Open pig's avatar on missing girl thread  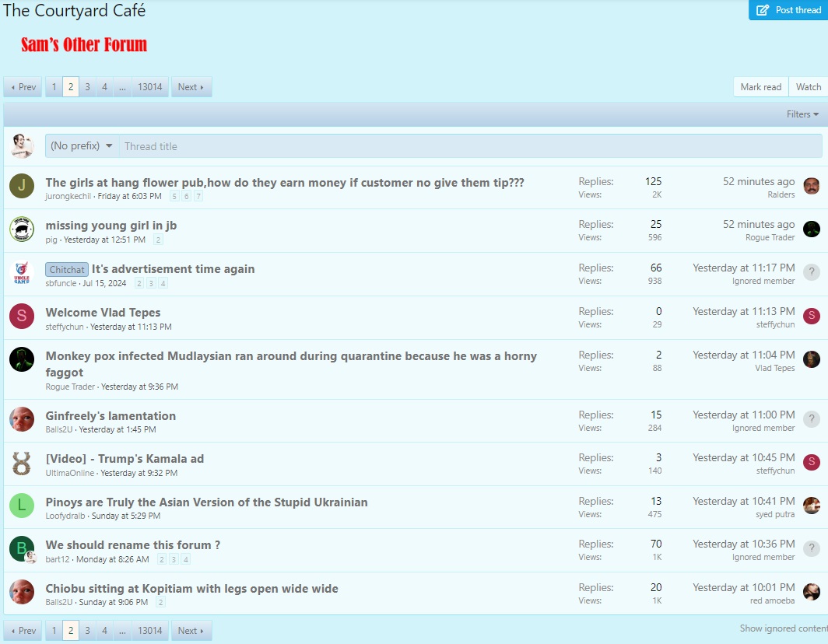[22, 229]
